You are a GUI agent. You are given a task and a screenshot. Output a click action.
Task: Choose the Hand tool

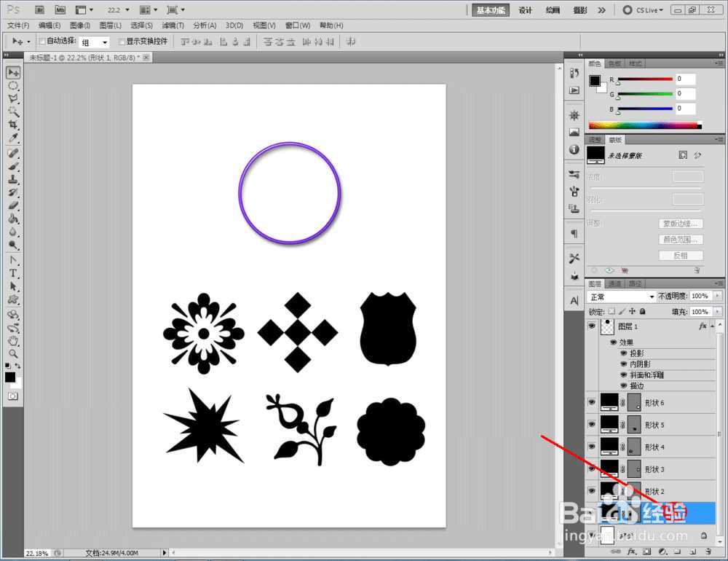(x=13, y=340)
